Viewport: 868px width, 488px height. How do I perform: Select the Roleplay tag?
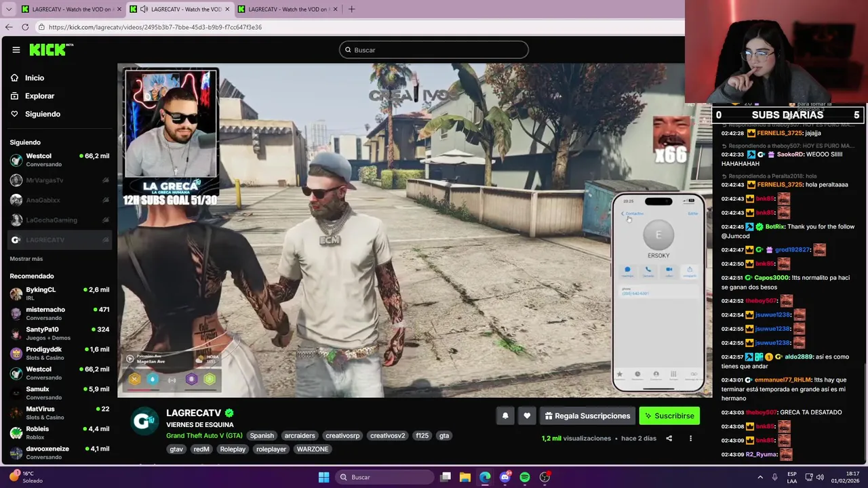[x=233, y=449]
